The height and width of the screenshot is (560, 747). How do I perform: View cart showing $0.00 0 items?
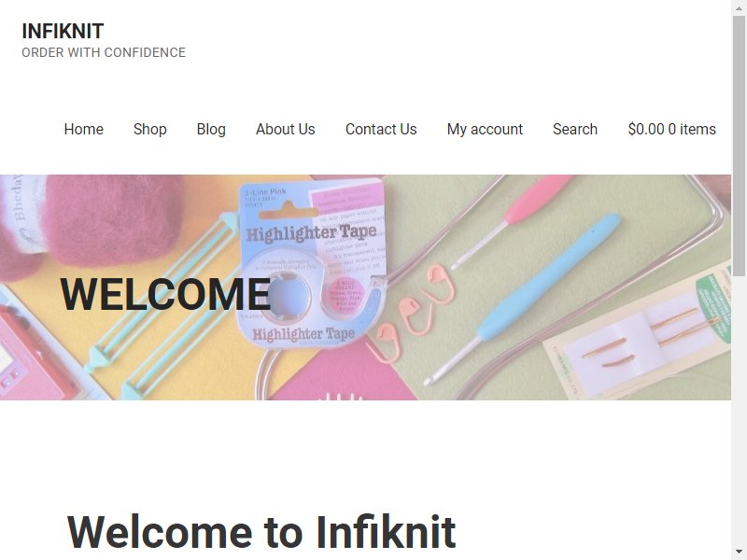[x=671, y=129]
